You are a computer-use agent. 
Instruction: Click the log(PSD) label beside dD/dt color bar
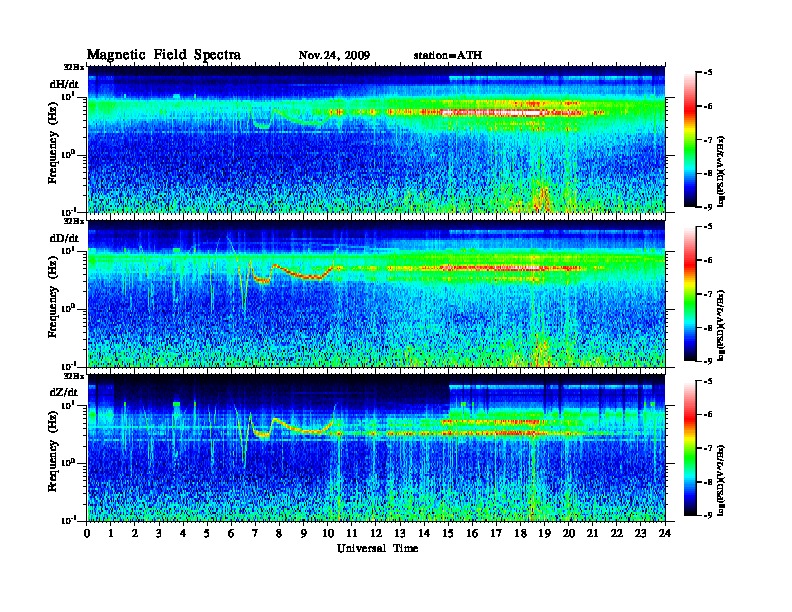coord(722,326)
